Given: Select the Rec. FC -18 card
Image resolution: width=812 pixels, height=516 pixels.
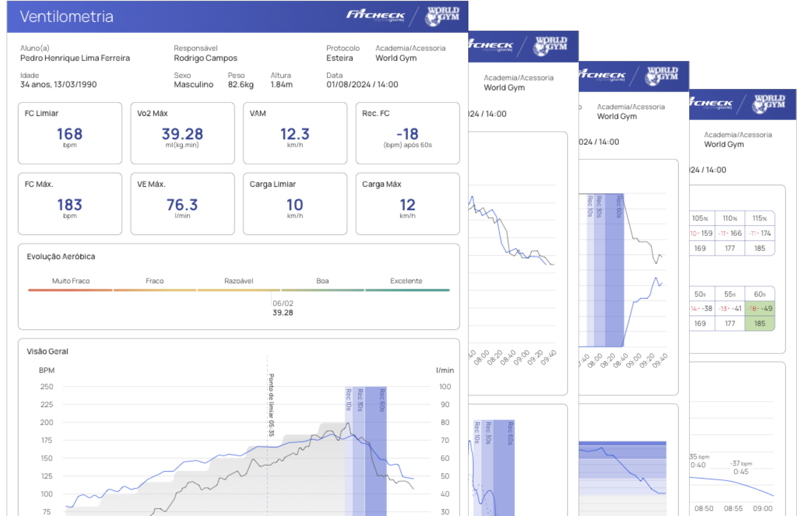Looking at the screenshot, I should [407, 133].
